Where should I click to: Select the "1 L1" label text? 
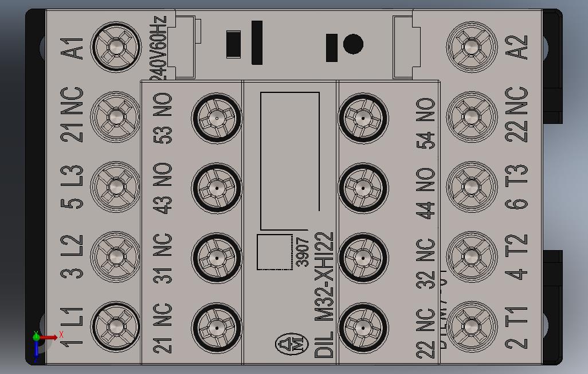point(72,328)
